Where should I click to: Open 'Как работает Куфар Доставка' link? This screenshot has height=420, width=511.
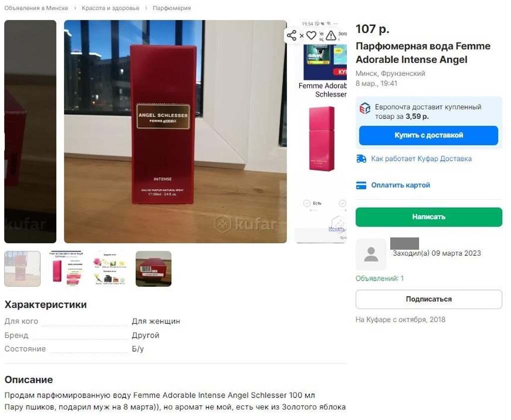[x=421, y=159]
